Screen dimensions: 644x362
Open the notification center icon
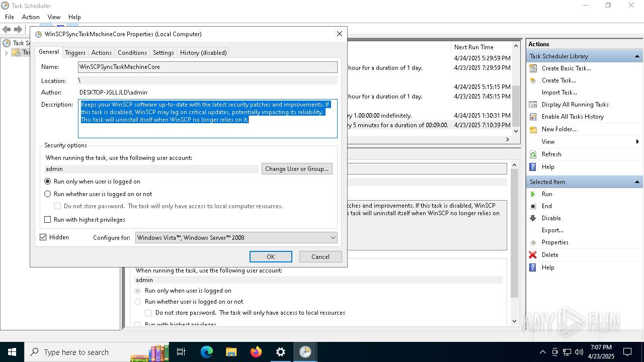pyautogui.click(x=627, y=352)
